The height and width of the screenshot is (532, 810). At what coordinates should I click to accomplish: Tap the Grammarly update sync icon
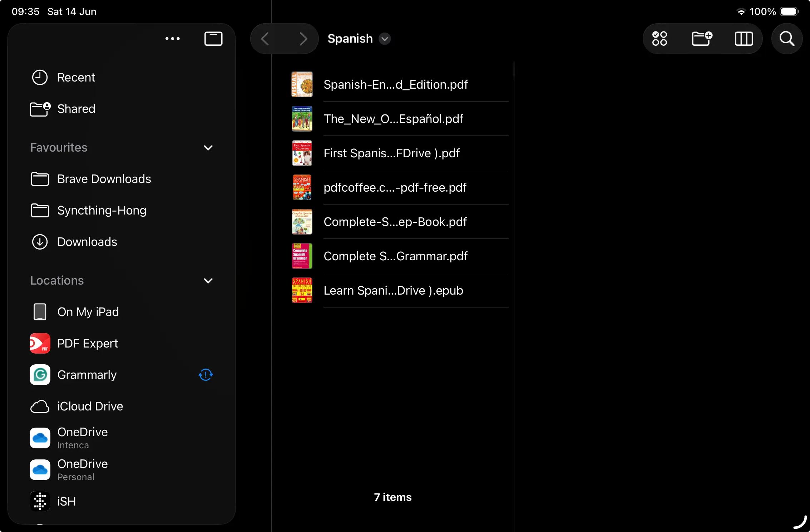206,375
